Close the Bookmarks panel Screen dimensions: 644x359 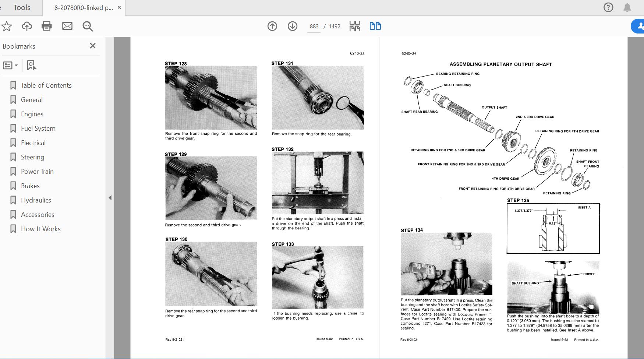click(x=93, y=46)
